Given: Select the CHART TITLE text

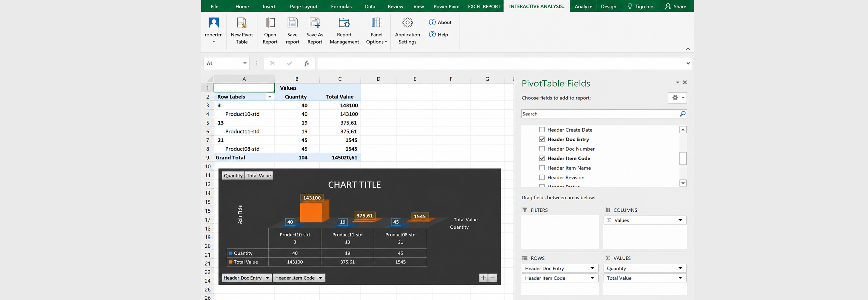Looking at the screenshot, I should click(354, 185).
